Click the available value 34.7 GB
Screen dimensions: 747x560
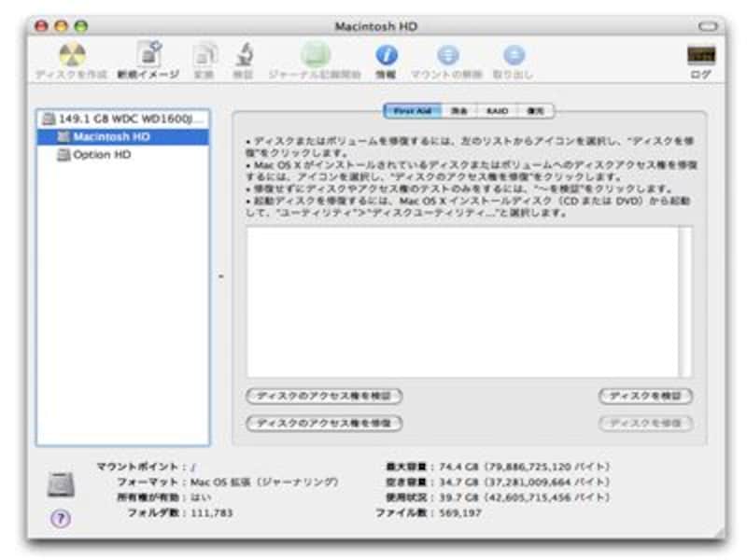click(x=458, y=482)
